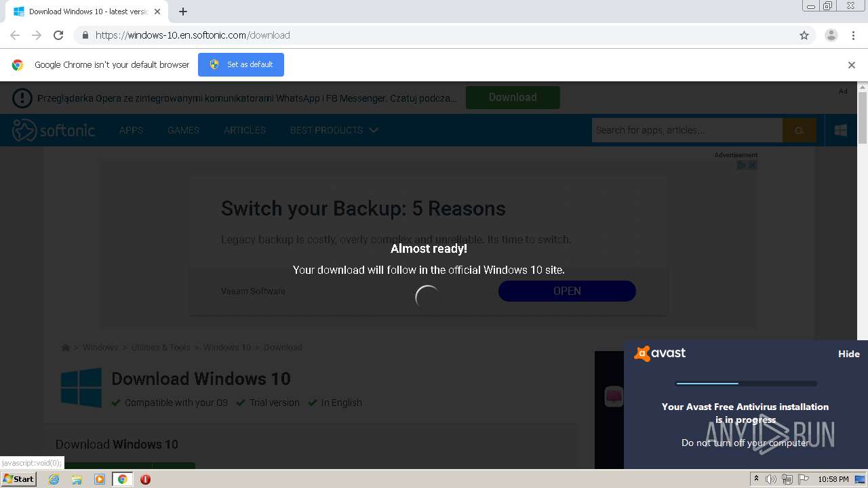868x488 pixels.
Task: Click the volume speaker tray icon
Action: pyautogui.click(x=771, y=479)
